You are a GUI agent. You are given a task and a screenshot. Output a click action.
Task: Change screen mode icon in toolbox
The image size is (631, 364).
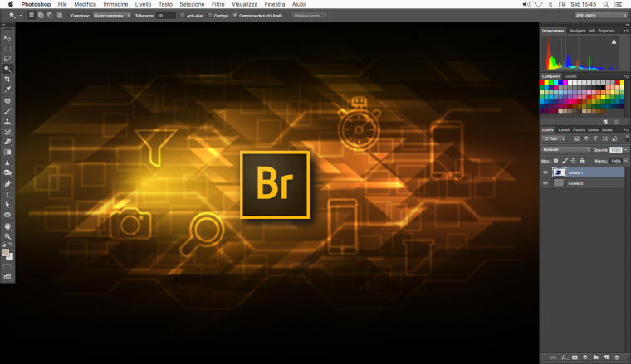pos(7,277)
